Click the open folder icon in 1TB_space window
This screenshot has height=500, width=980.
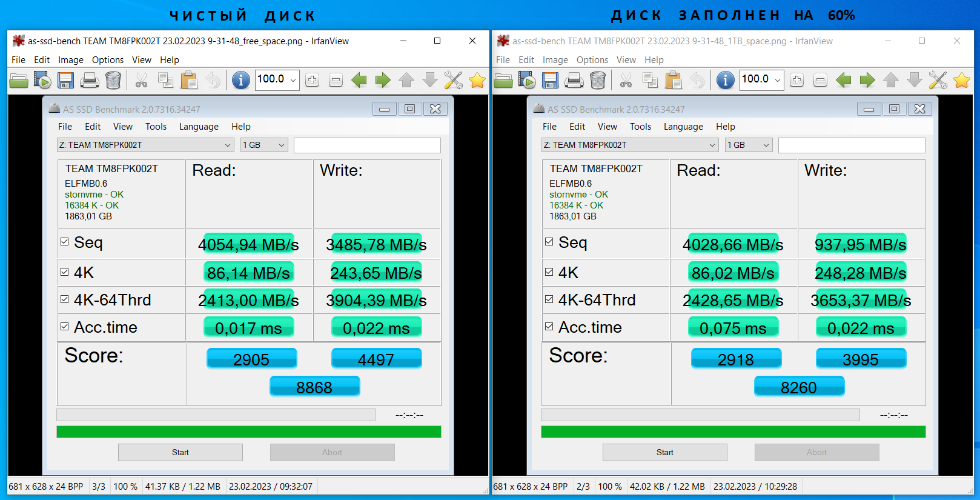[x=503, y=80]
